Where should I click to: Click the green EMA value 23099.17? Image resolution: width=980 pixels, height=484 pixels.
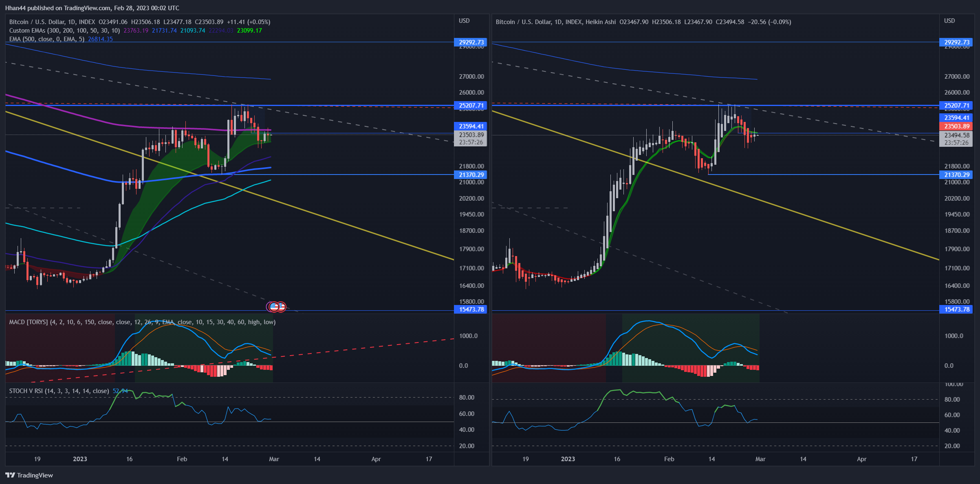[249, 31]
